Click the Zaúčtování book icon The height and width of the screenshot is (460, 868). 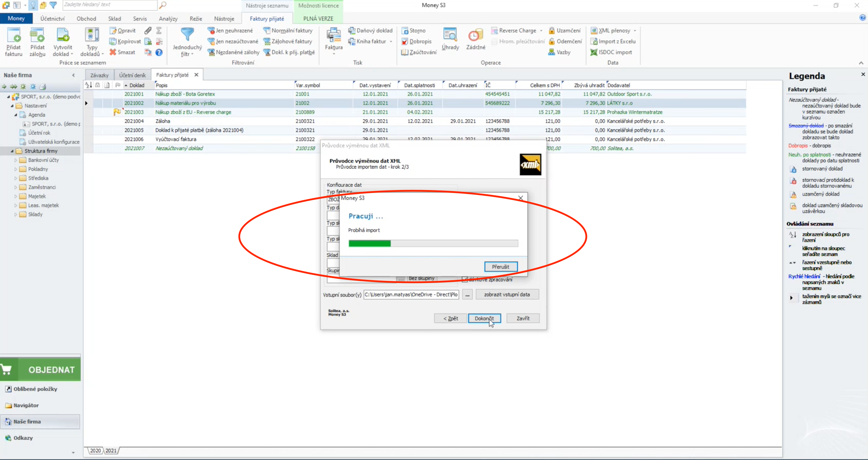coord(405,52)
